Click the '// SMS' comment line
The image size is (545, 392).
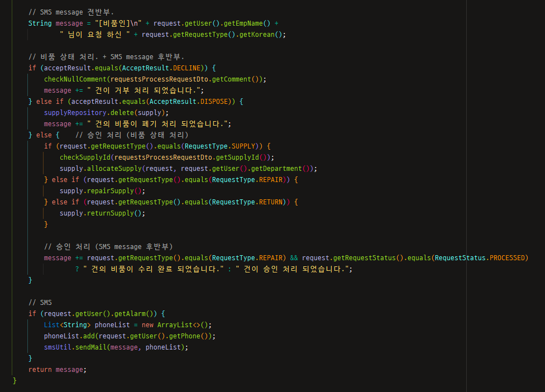(40, 302)
